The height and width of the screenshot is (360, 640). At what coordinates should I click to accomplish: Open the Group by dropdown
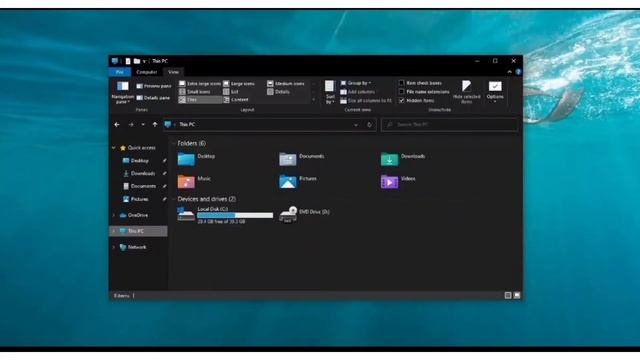356,83
